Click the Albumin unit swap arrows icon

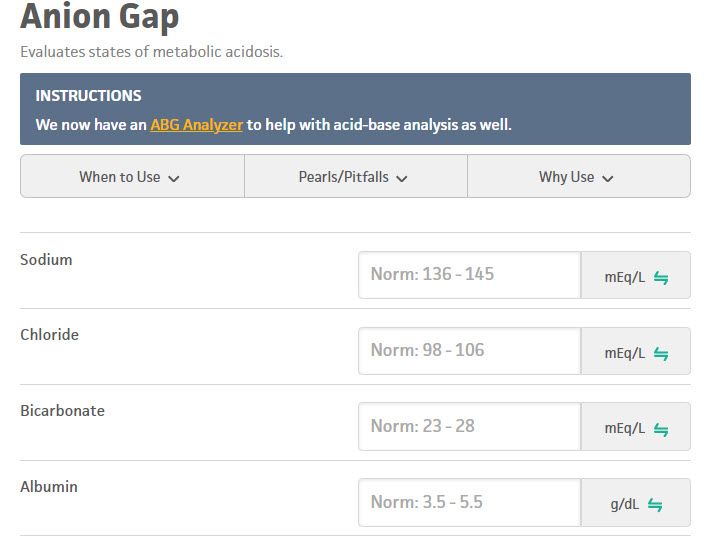[655, 505]
